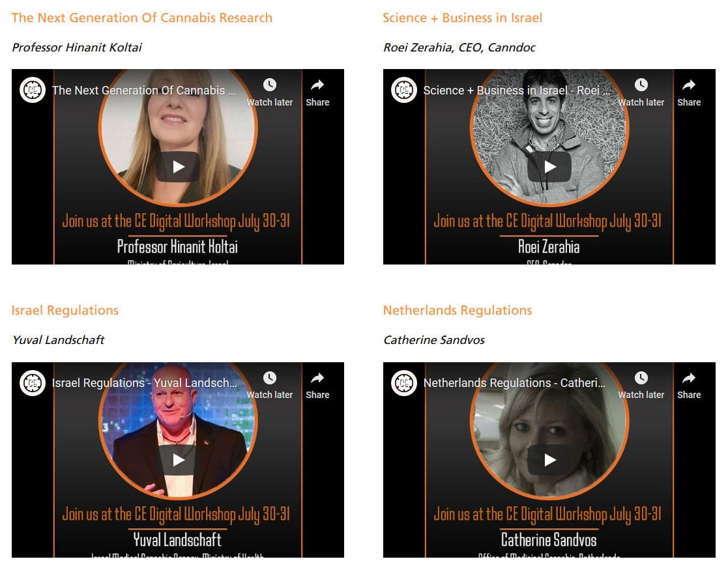Share the Netherlands Regulations video
This screenshot has height=572, width=728.
click(x=689, y=386)
